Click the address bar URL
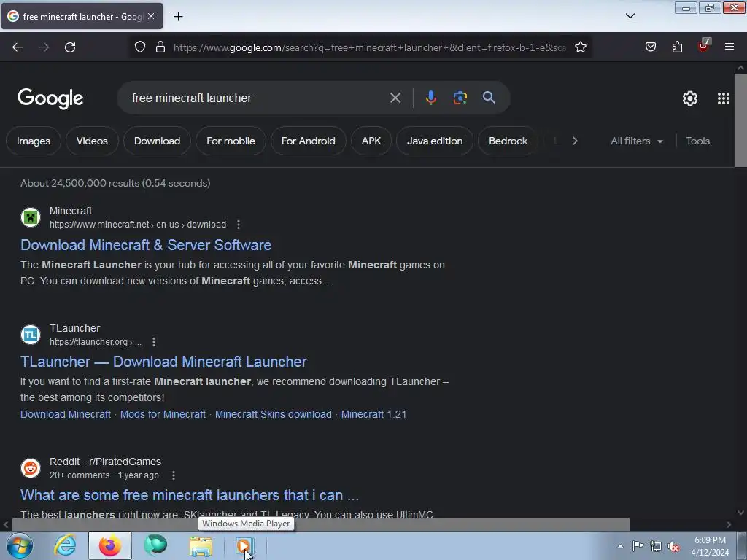 [x=370, y=47]
